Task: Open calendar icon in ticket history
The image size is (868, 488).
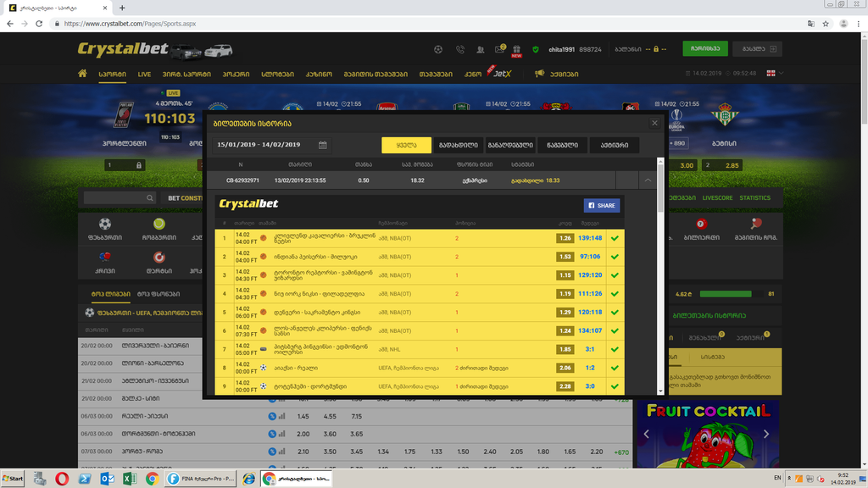Action: click(x=323, y=145)
